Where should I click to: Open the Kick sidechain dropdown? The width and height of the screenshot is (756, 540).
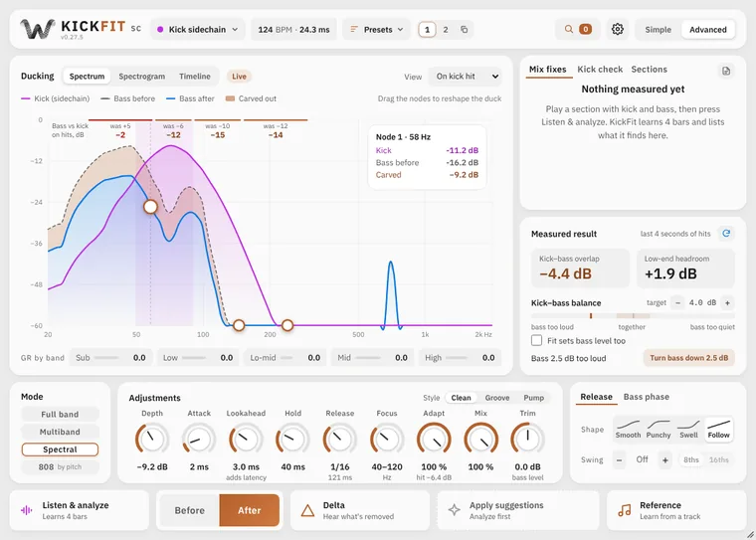click(x=198, y=30)
